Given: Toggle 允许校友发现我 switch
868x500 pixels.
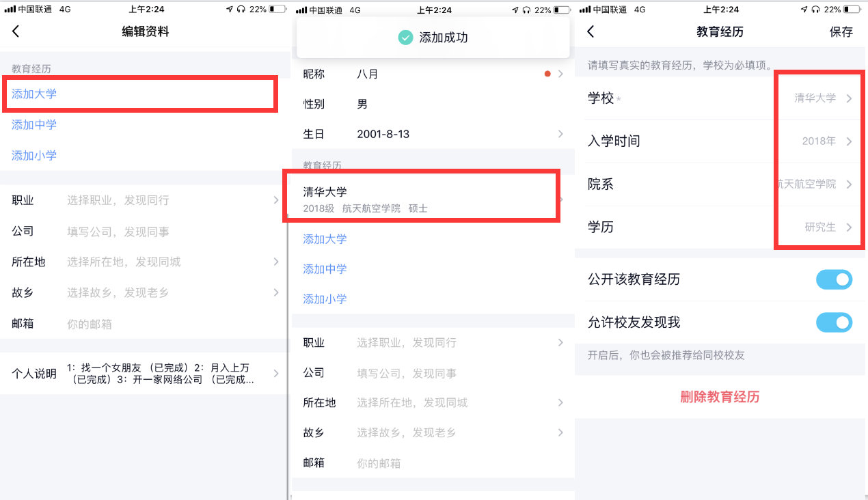Looking at the screenshot, I should [834, 322].
